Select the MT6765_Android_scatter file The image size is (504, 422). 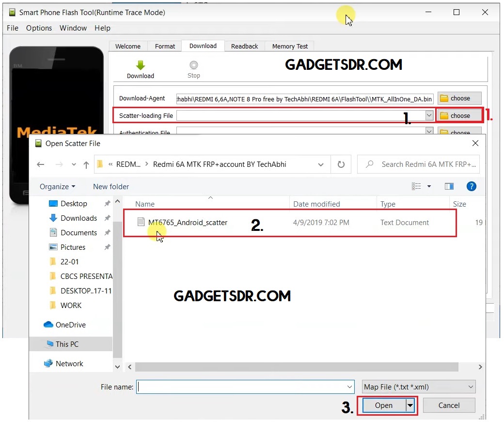(188, 222)
